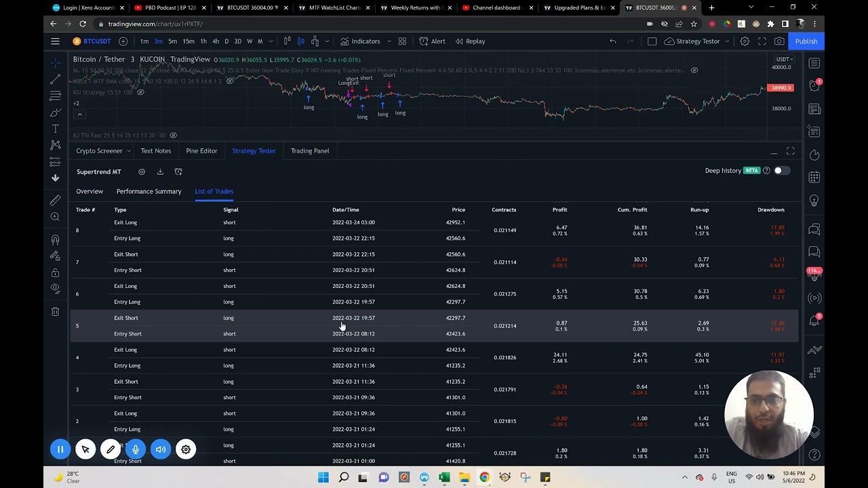868x488 pixels.
Task: Open the measure ruler tool
Action: pos(55,200)
